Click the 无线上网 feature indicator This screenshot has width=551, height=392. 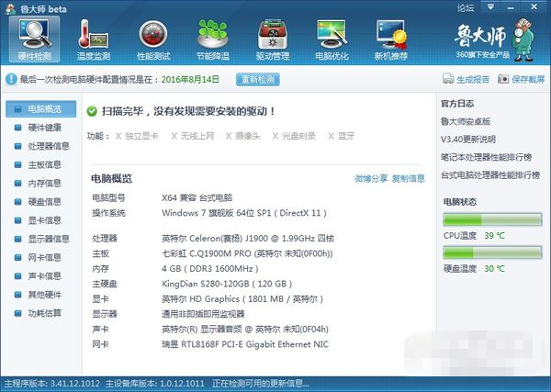(193, 136)
